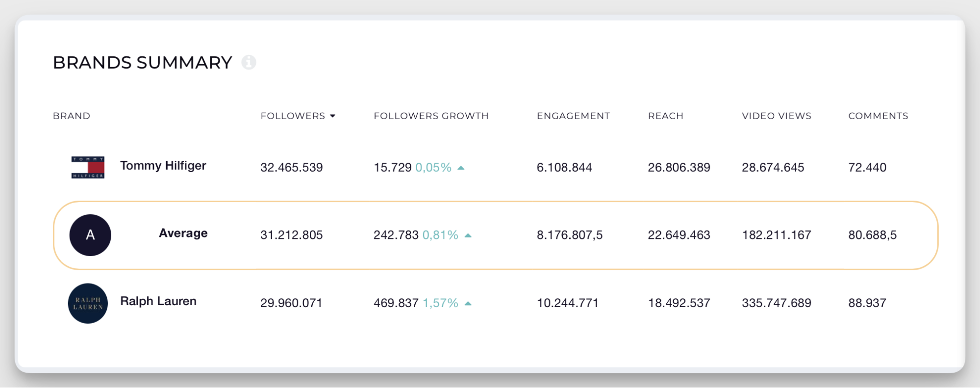Click the Ralph Lauren brand name text
The height and width of the screenshot is (388, 980).
point(158,301)
